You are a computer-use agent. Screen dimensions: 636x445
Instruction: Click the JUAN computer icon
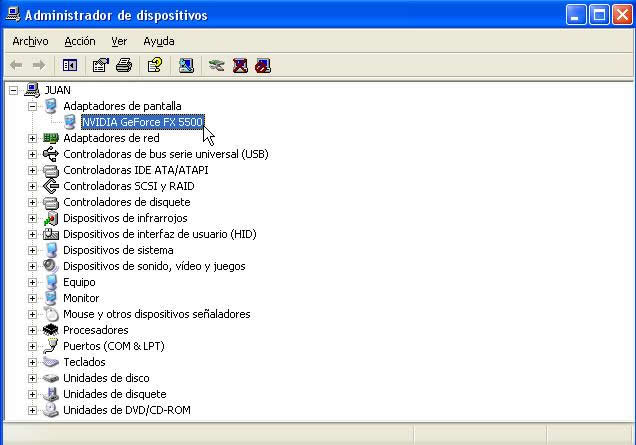32,90
